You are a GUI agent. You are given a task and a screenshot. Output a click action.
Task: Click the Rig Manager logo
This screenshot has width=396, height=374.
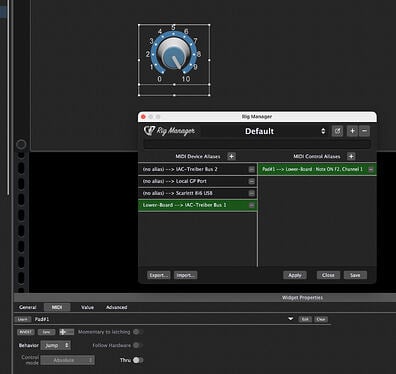169,131
